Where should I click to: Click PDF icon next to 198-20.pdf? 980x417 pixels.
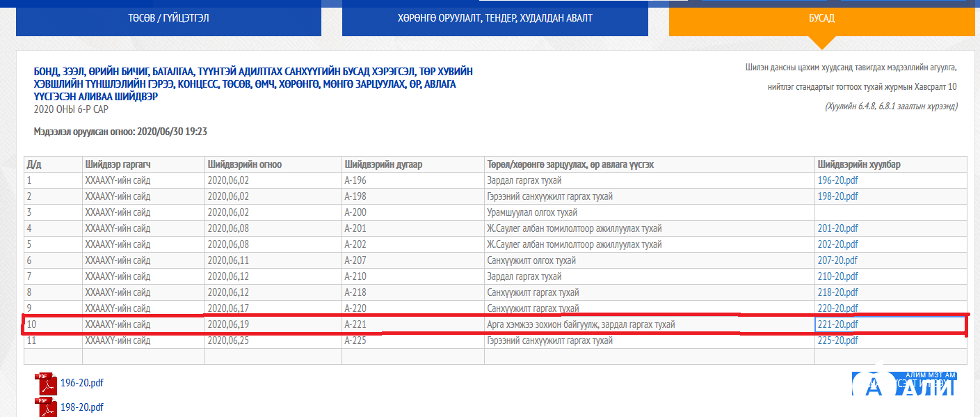[x=46, y=407]
